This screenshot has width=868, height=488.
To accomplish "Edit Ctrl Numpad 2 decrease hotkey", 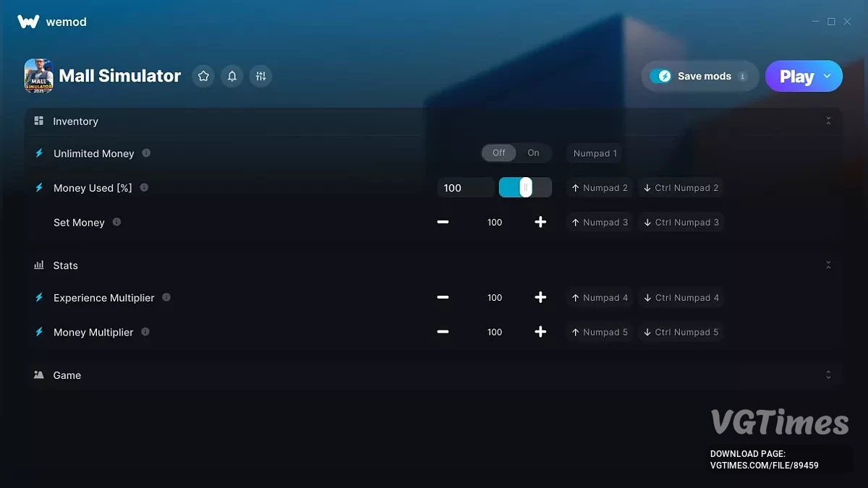I will 681,188.
